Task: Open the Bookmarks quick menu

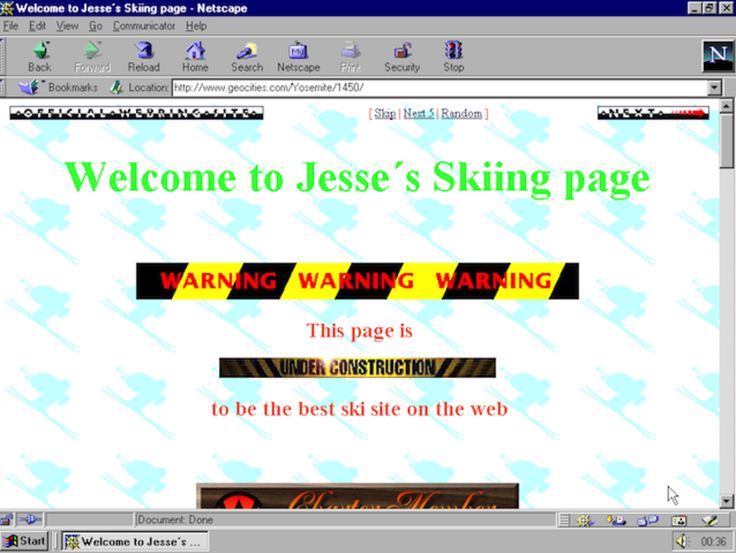Action: click(x=58, y=87)
